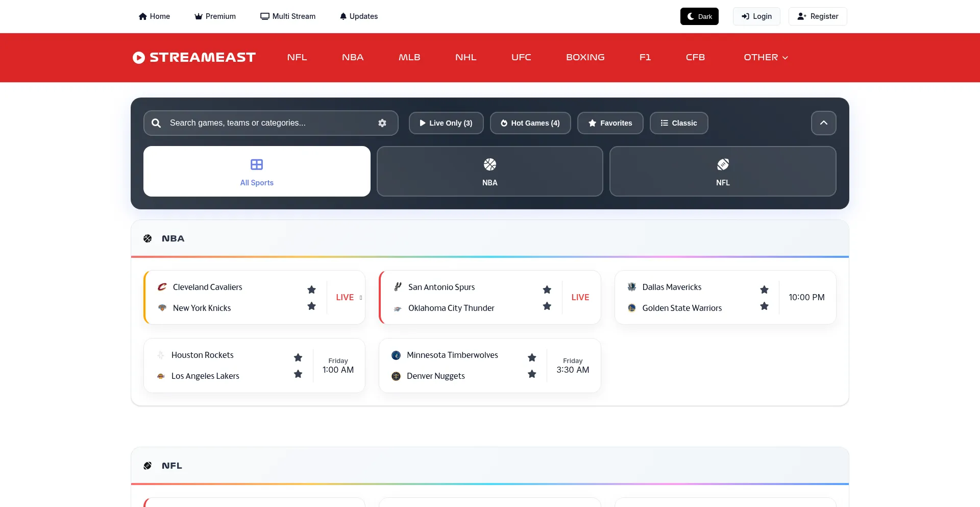Click the search magnifier icon
The height and width of the screenshot is (507, 980).
pos(157,123)
